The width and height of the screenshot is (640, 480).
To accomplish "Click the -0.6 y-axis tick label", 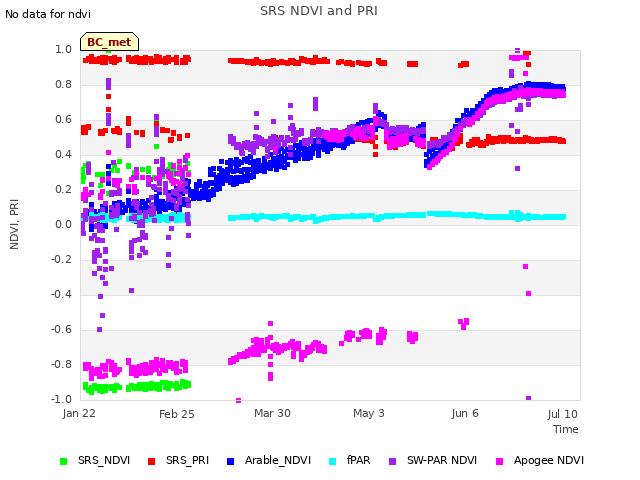I will pos(61,329).
